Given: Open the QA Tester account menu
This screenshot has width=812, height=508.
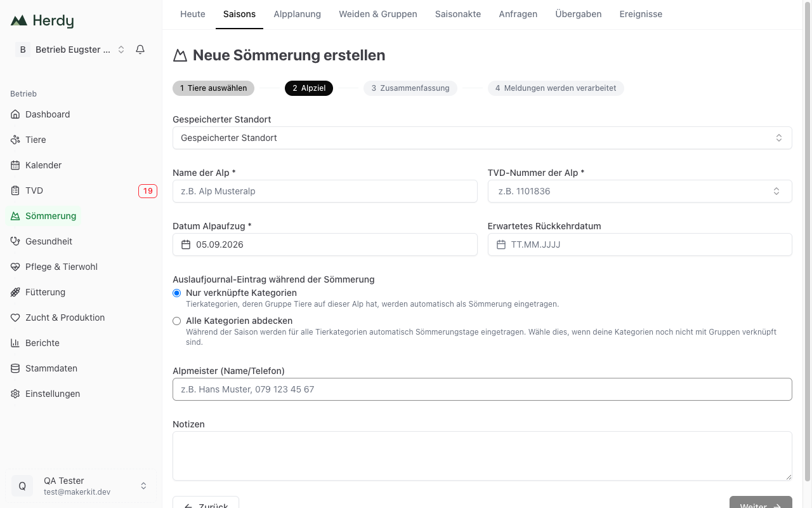Looking at the screenshot, I should 81,486.
